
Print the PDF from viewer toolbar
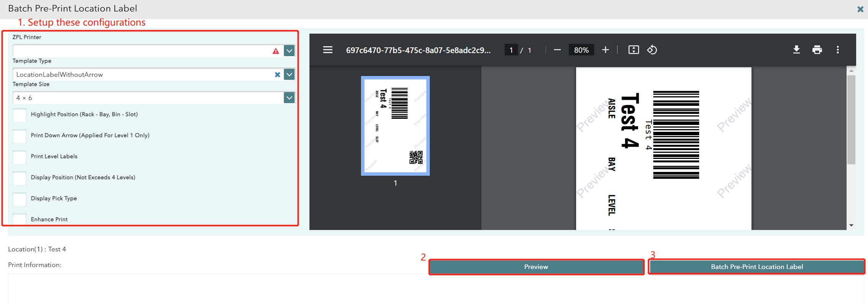[x=817, y=50]
